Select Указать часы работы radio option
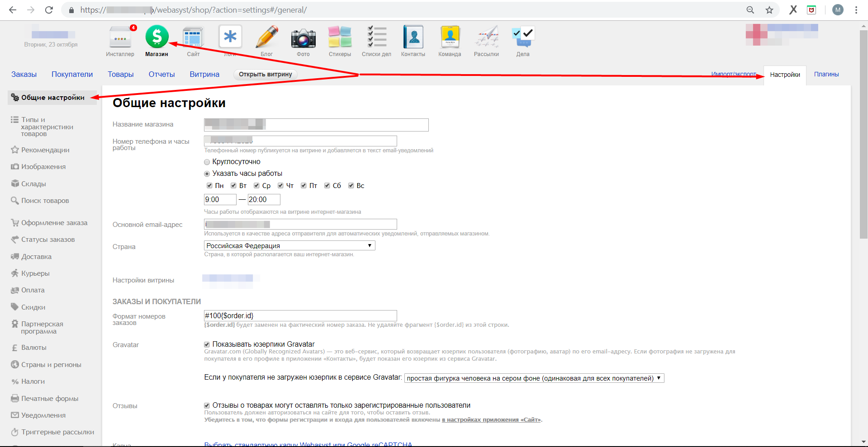868x447 pixels. click(207, 174)
